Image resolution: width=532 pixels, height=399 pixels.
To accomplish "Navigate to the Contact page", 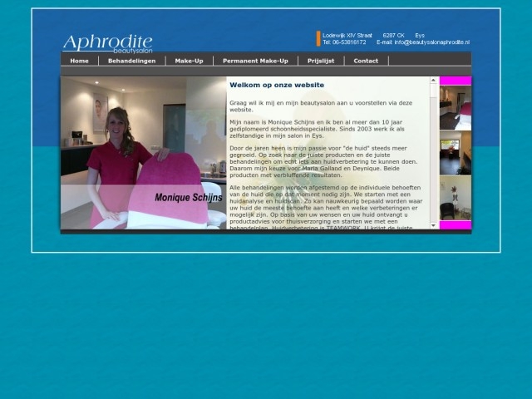I will (x=366, y=61).
